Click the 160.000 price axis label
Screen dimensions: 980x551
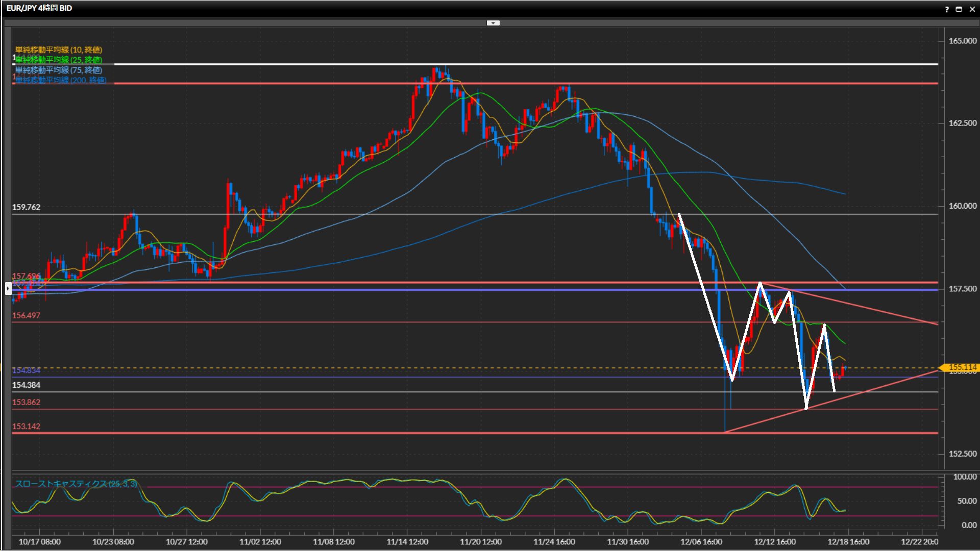coord(962,206)
